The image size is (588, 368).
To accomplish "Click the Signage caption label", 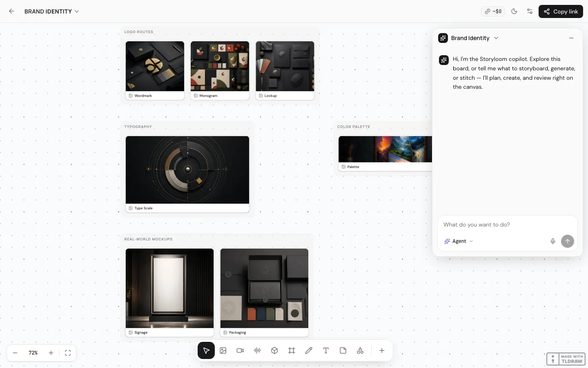I will click(141, 332).
